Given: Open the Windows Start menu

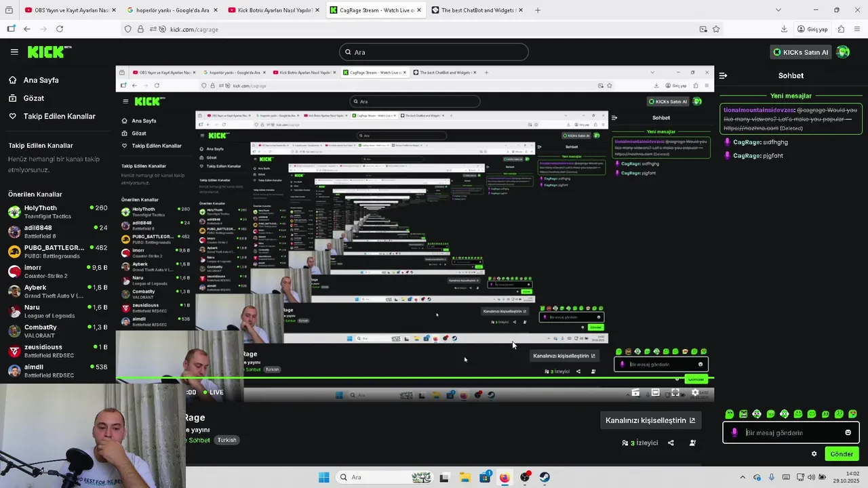Looking at the screenshot, I should pos(323,477).
